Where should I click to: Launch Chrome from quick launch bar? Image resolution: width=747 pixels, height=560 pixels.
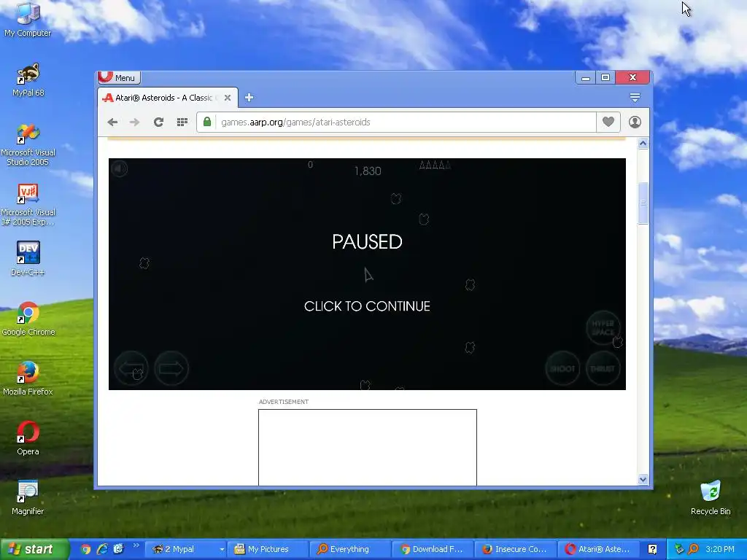pos(85,549)
